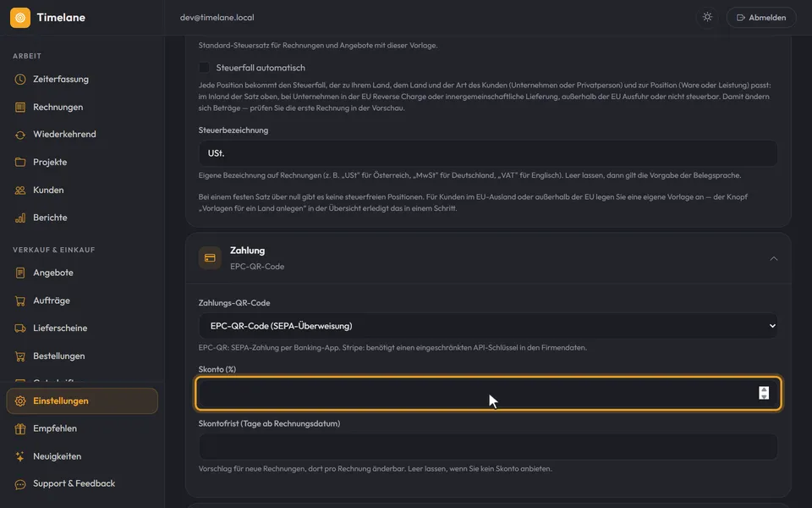Click the Support & Feedback chat icon
The height and width of the screenshot is (508, 812).
[x=20, y=484]
